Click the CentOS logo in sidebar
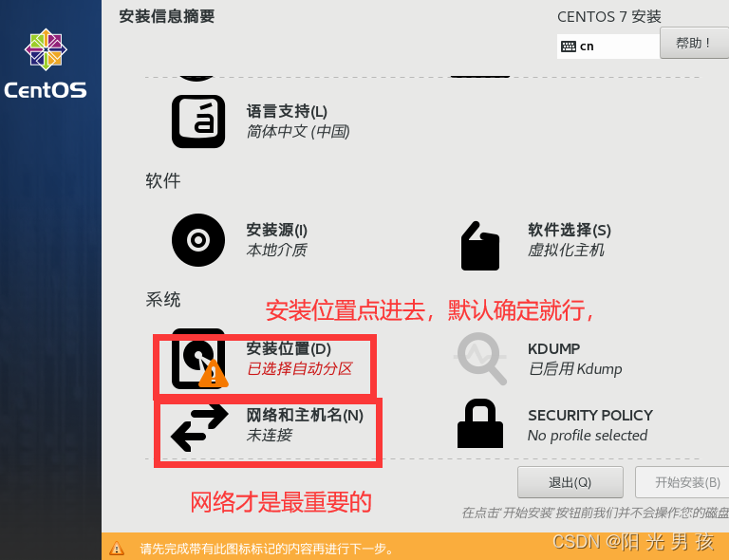 [46, 64]
